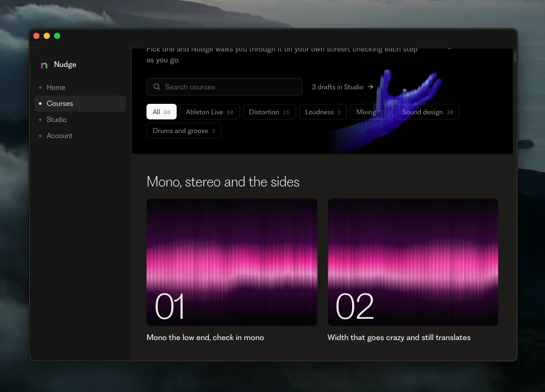
Task: Filter courses by Mixing
Action: [371, 112]
